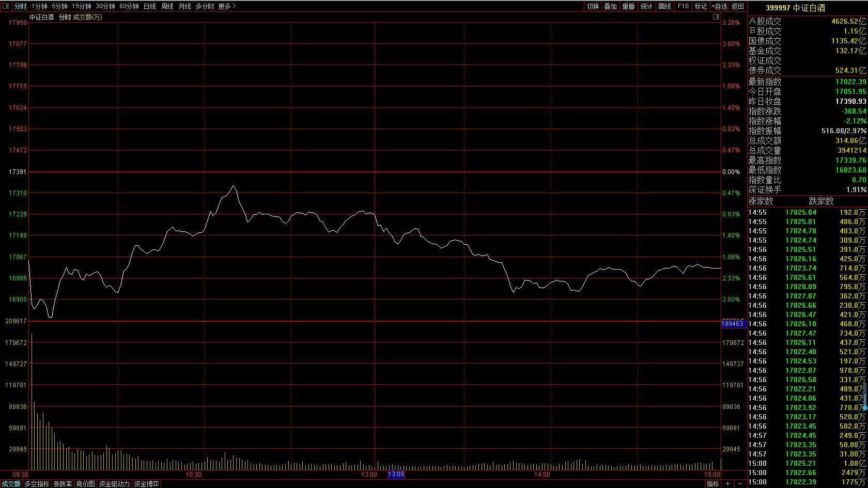Toggle the left sidebar panel icon
The image size is (868, 488).
[6, 6]
